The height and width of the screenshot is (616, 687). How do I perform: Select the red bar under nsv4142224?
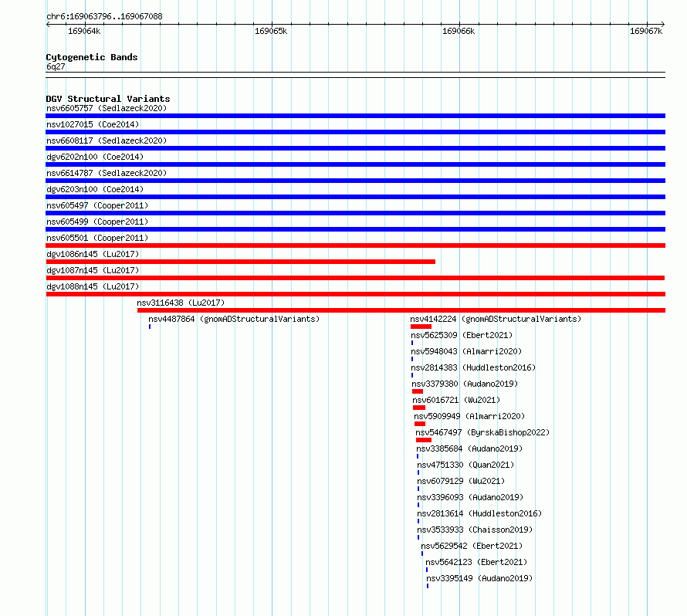click(x=421, y=327)
